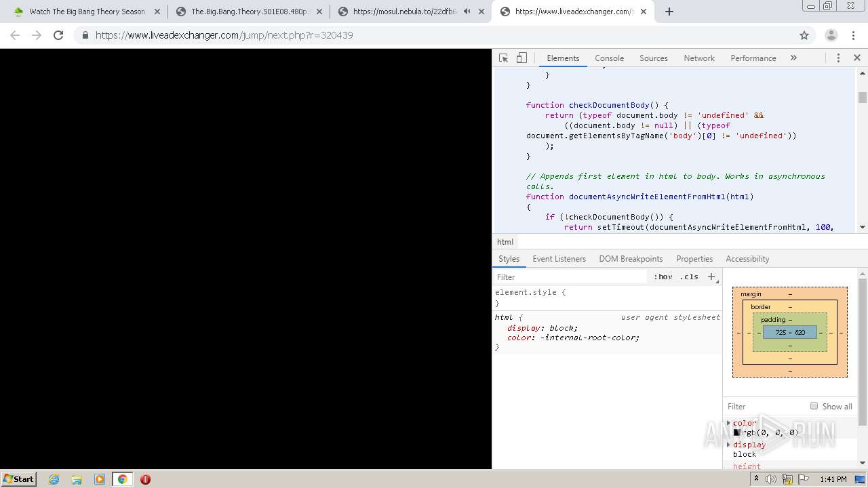
Task: Click the Chrome taskbar icon
Action: click(x=122, y=479)
